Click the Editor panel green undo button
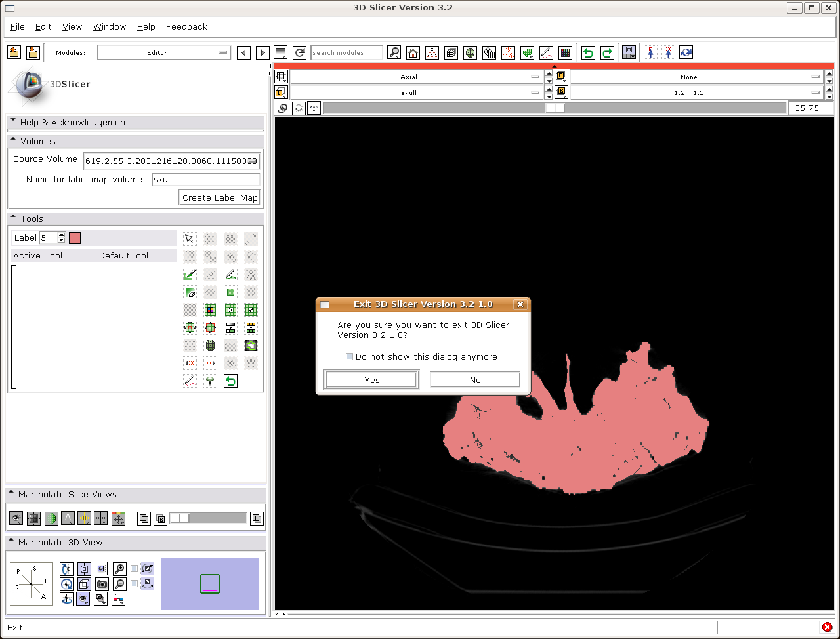 [x=230, y=381]
